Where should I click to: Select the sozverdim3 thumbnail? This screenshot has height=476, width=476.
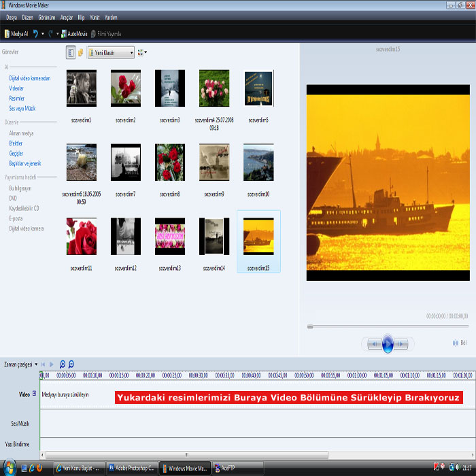pyautogui.click(x=170, y=88)
